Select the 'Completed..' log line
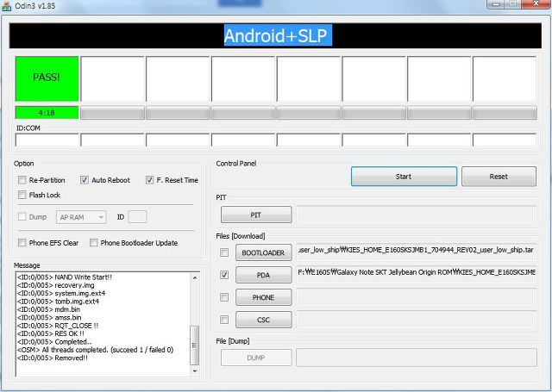The image size is (552, 392). 54,342
